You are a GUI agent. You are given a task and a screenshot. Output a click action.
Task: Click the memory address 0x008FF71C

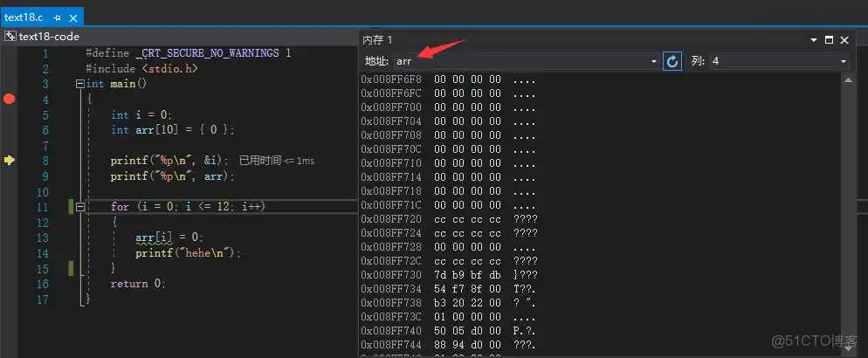(391, 204)
